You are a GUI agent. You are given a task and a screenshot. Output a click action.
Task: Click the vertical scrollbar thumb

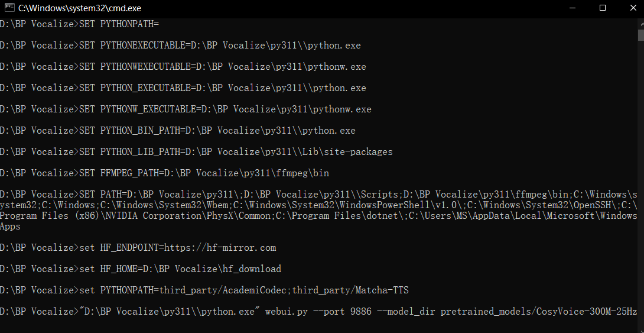[640, 35]
